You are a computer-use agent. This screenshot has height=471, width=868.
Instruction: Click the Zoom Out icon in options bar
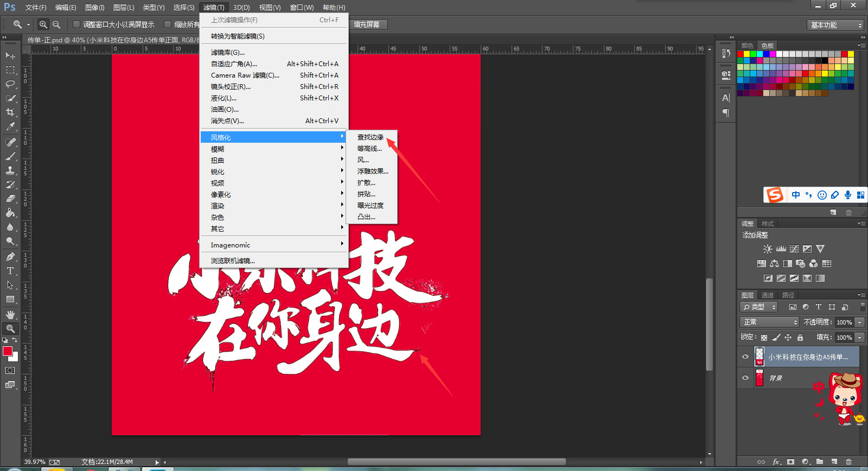(56, 24)
